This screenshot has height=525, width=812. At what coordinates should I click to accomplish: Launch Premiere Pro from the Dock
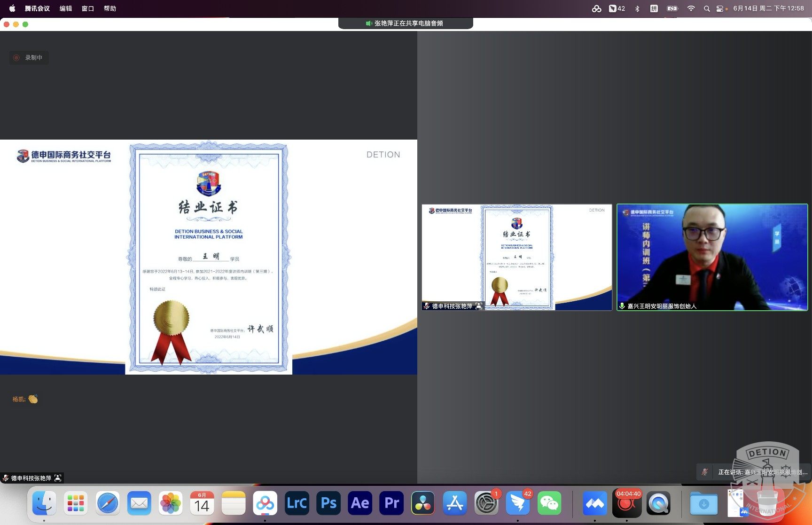[x=391, y=503]
